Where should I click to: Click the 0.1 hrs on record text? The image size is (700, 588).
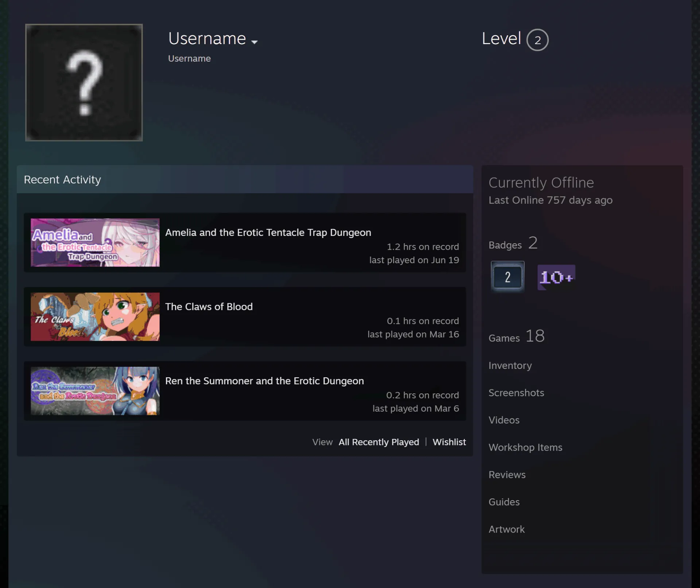tap(423, 321)
